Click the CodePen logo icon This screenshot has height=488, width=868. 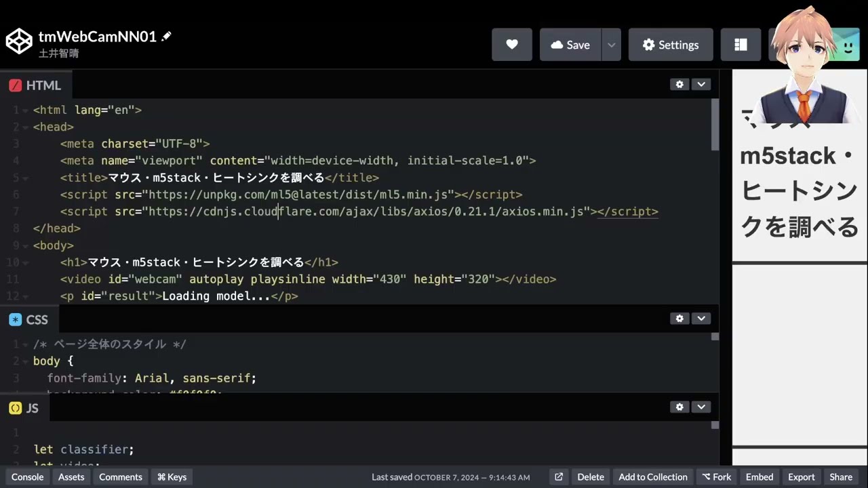(19, 41)
